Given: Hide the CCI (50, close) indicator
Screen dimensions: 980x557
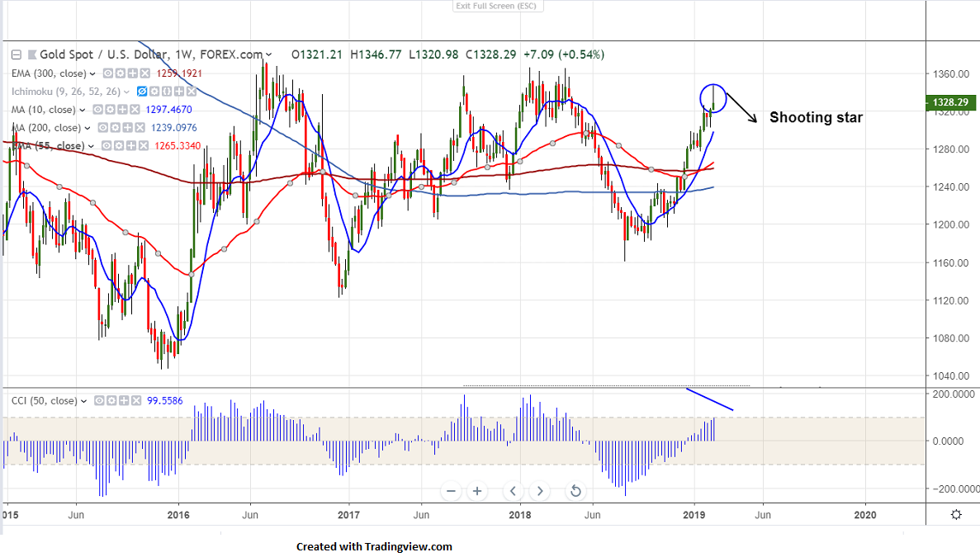Looking at the screenshot, I should [x=99, y=401].
